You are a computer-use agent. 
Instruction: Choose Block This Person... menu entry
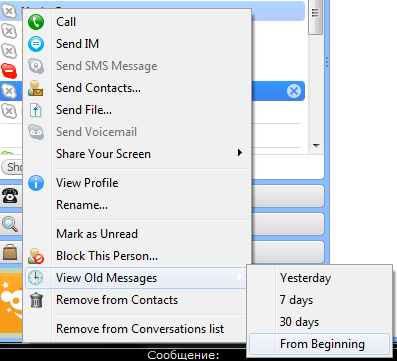click(137, 256)
